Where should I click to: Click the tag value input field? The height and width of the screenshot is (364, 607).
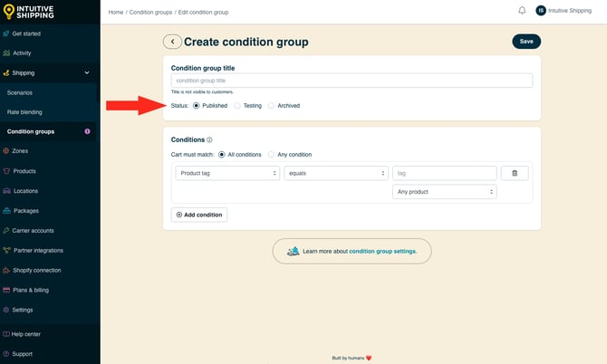point(445,173)
